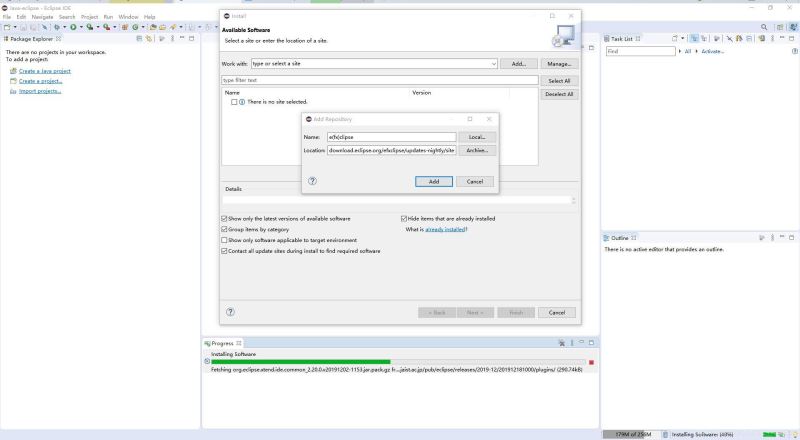Toggle Scheduled view in Task List

[703, 39]
